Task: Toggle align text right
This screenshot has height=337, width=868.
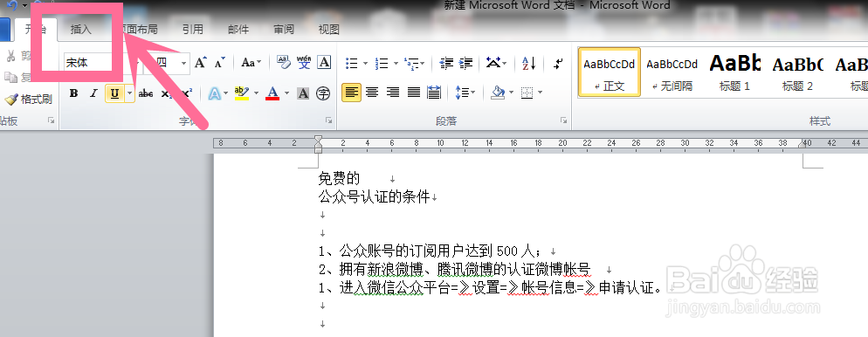Action: 393,93
